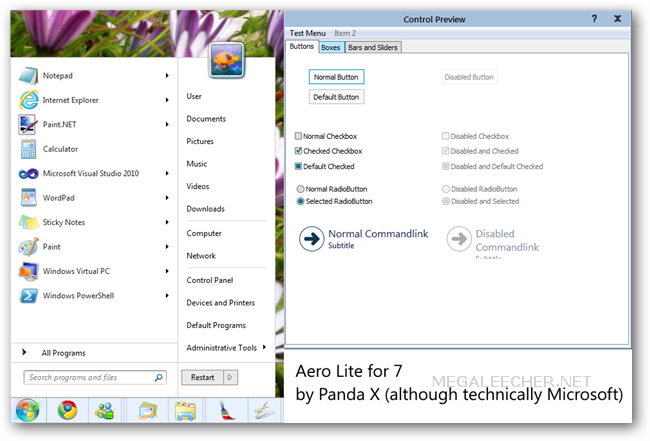Open the Pictures library link
This screenshot has width=650, height=441.
(x=200, y=141)
